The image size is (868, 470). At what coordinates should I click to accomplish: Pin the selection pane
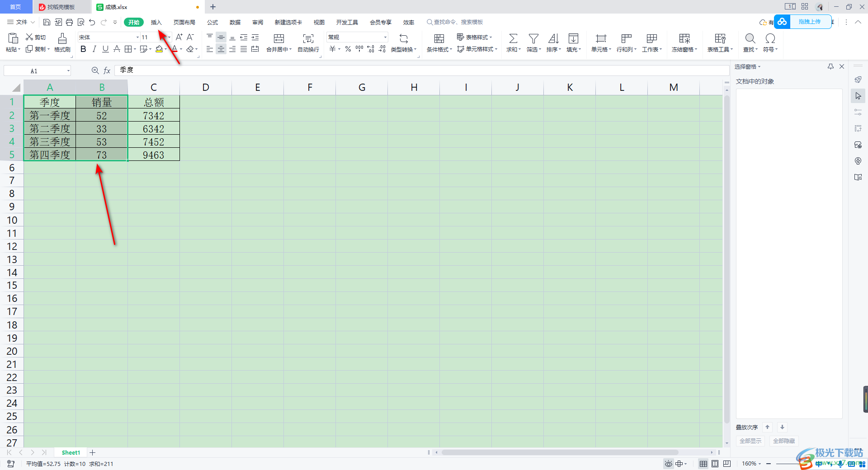pyautogui.click(x=830, y=66)
